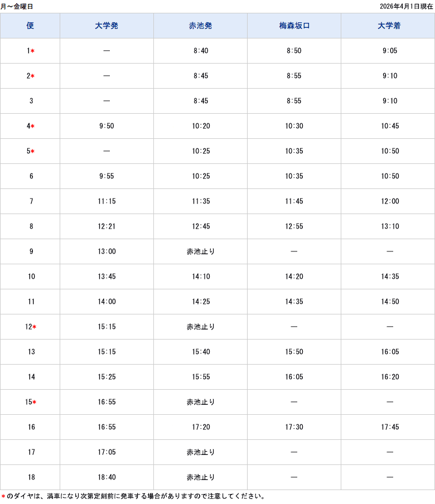Click the 2026年4月1日現在 date text

tap(405, 6)
